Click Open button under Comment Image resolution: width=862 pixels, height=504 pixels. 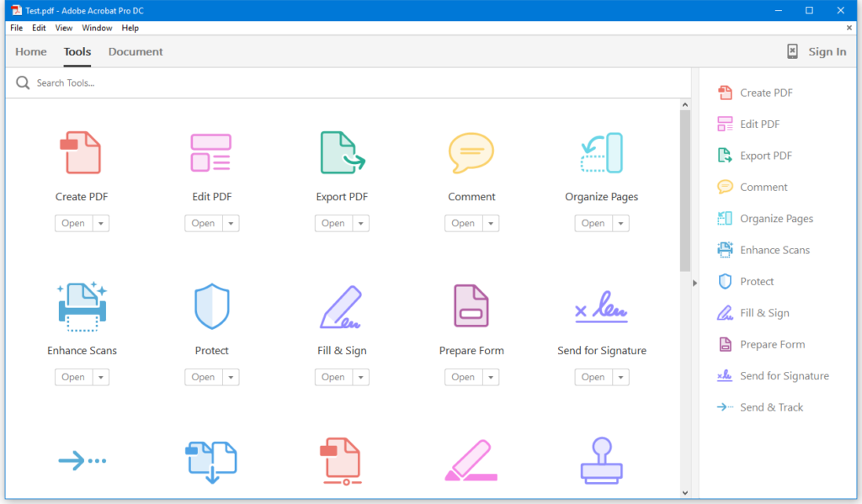point(464,223)
